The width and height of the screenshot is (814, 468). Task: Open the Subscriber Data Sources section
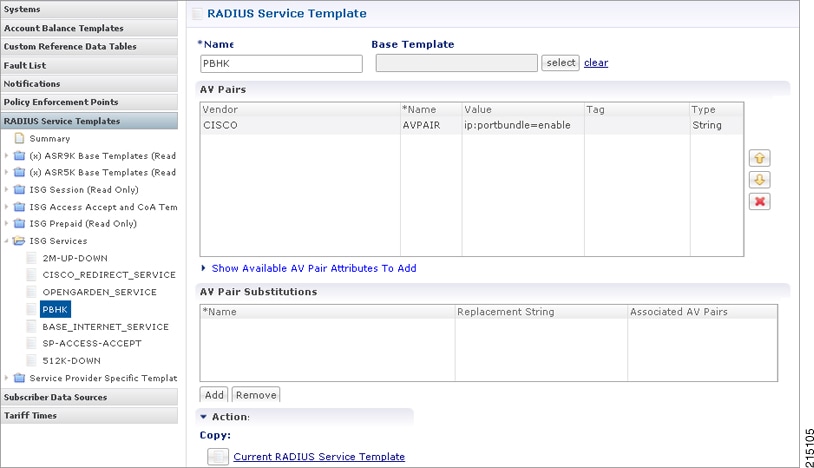pyautogui.click(x=89, y=397)
